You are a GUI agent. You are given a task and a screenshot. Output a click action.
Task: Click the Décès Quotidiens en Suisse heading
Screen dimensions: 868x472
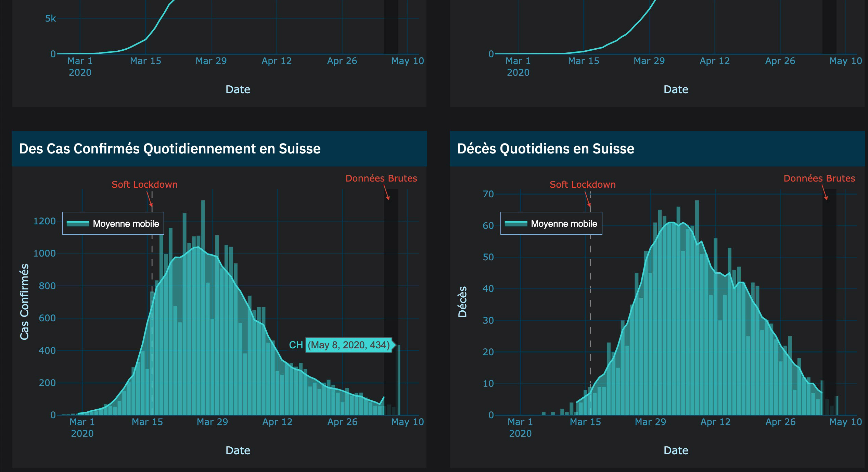pos(546,149)
